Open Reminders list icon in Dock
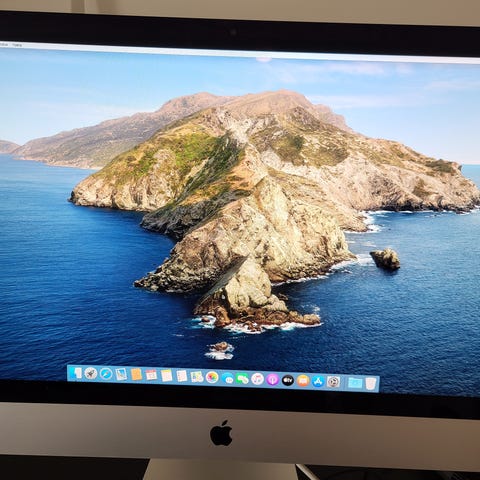Viewport: 480px width, 480px height. [182, 376]
